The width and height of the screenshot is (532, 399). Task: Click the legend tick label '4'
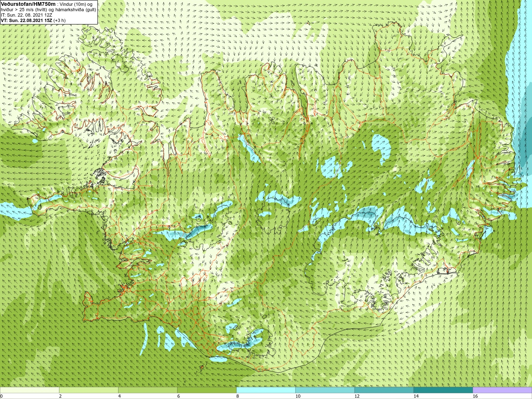[119, 396]
